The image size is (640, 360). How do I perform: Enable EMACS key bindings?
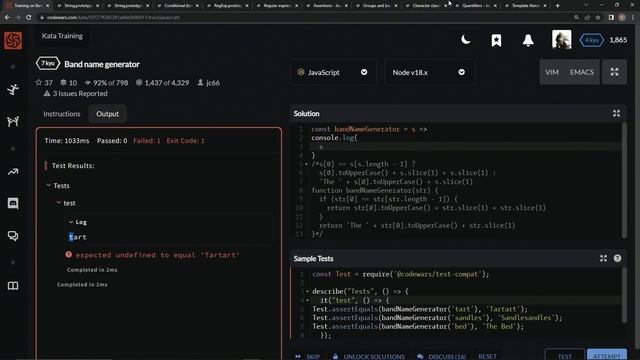(582, 72)
